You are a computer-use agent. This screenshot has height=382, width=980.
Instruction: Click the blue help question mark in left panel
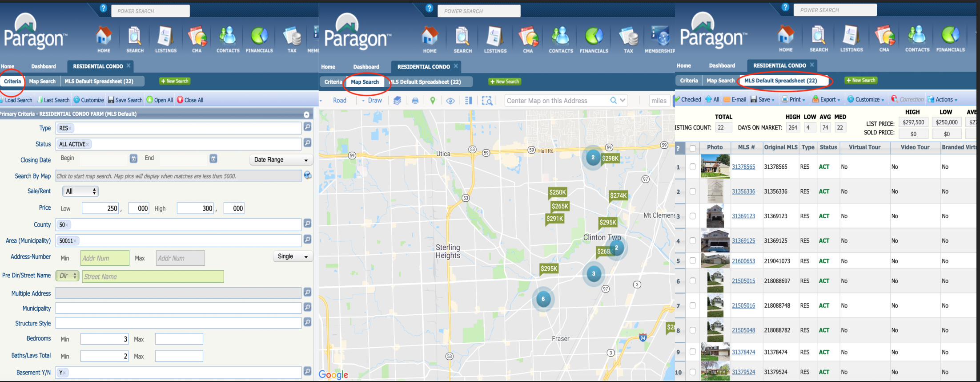[x=103, y=8]
